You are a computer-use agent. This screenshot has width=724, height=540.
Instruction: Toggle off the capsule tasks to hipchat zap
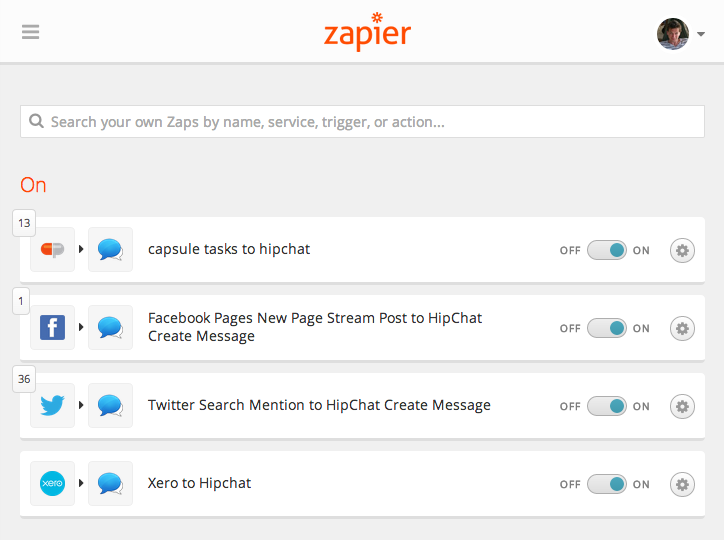point(607,250)
